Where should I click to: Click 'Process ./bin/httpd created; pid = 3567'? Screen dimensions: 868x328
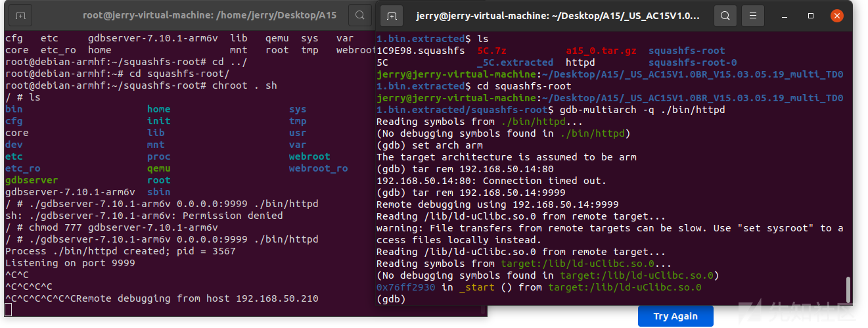pyautogui.click(x=120, y=251)
